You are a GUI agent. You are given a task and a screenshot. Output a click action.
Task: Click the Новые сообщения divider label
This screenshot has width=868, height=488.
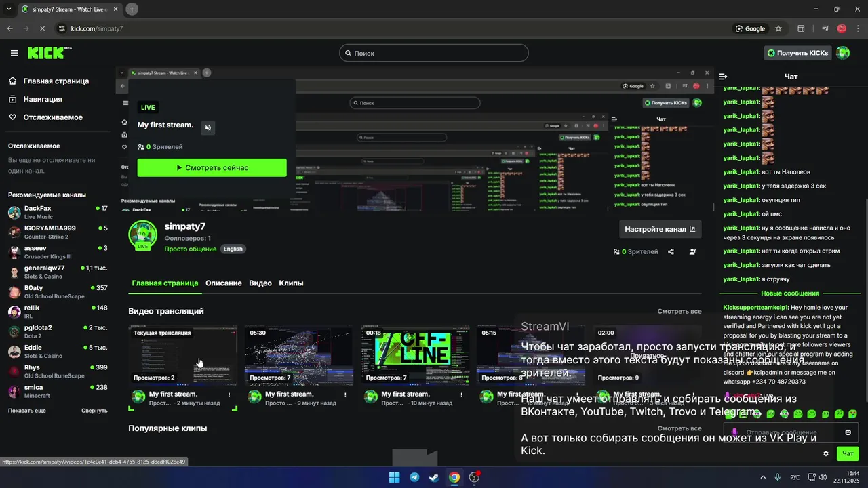[790, 293]
